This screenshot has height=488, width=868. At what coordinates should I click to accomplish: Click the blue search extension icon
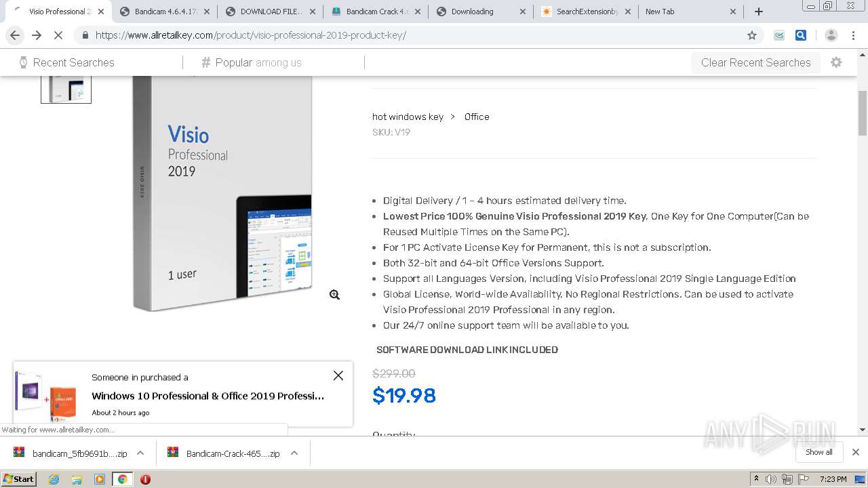801,35
